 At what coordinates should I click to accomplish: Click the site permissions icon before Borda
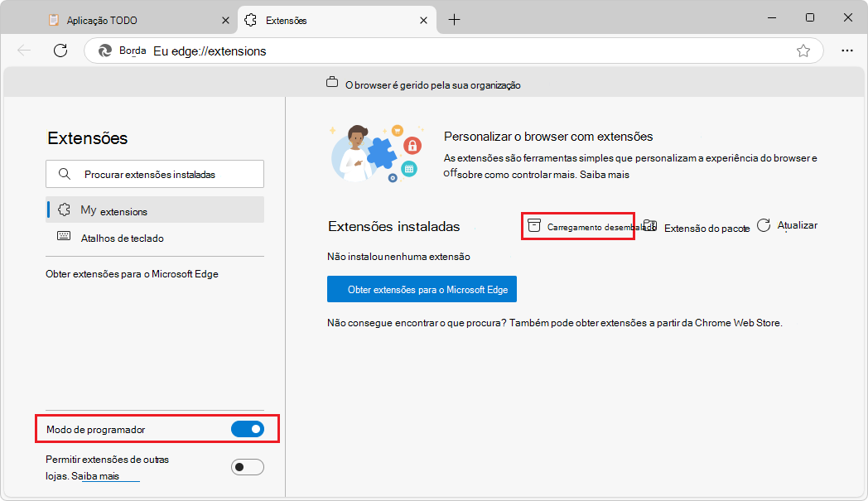105,51
